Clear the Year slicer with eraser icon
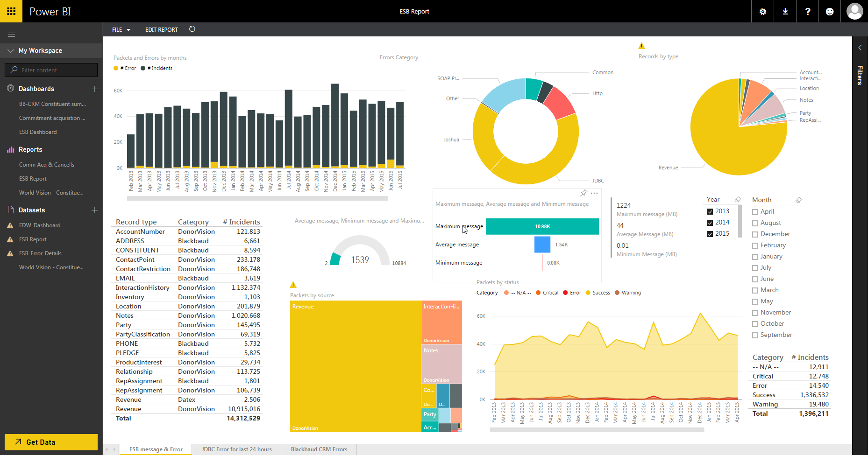This screenshot has width=868, height=455. [738, 200]
